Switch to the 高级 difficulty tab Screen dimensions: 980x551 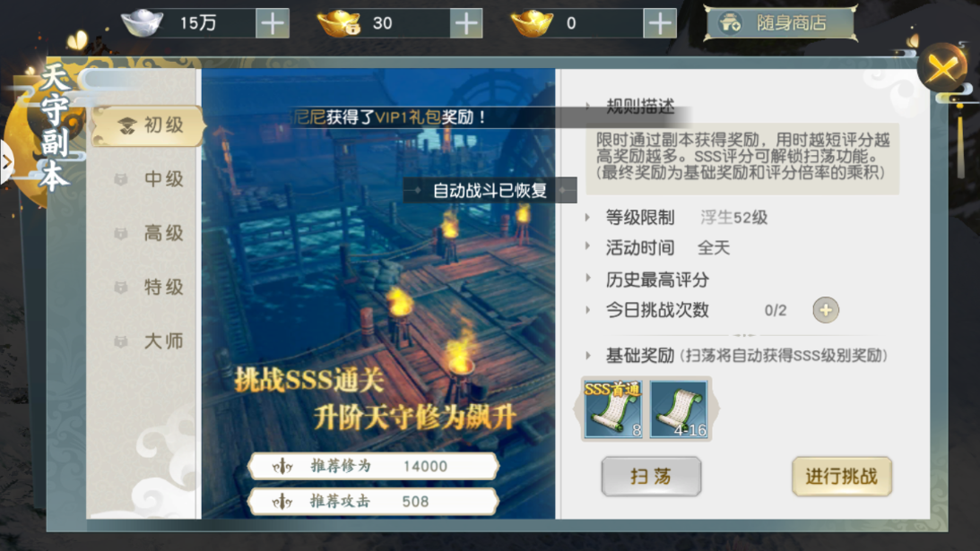[x=149, y=233]
